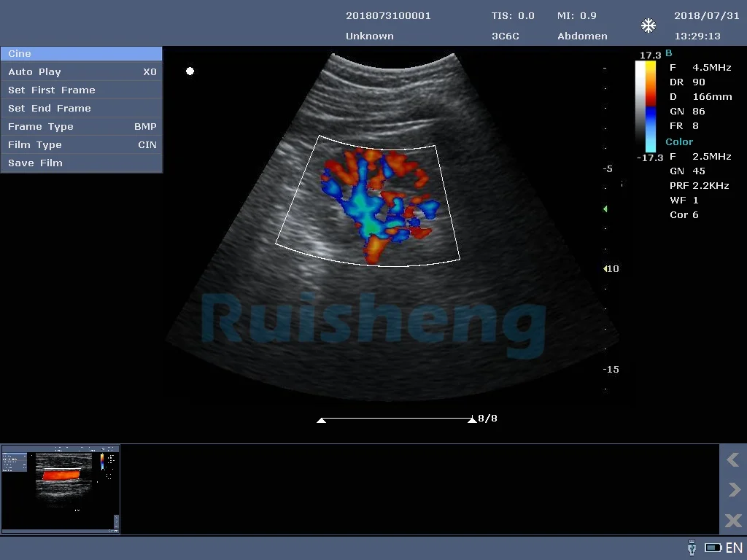747x560 pixels.
Task: Click Save Film
Action: coord(81,163)
